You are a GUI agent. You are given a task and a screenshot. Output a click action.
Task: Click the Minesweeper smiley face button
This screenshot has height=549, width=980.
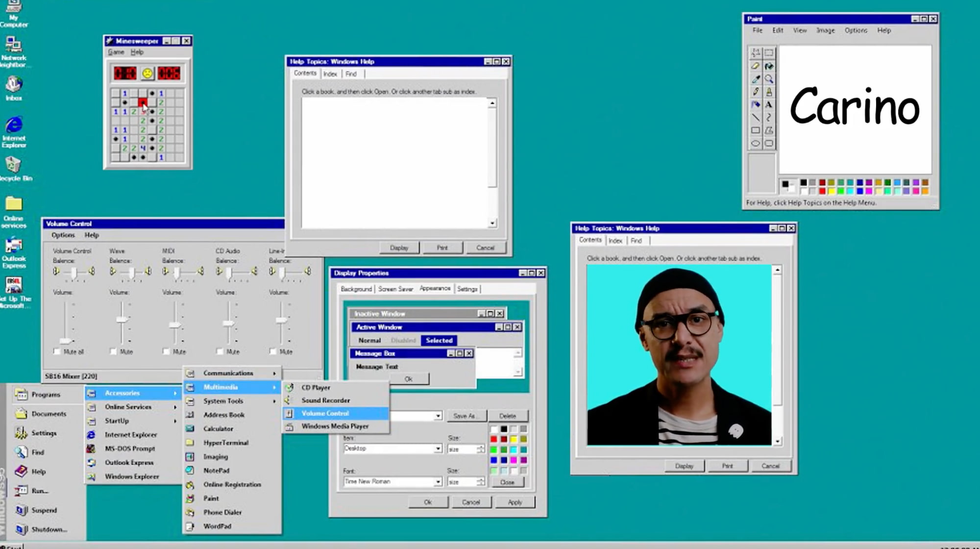click(147, 74)
